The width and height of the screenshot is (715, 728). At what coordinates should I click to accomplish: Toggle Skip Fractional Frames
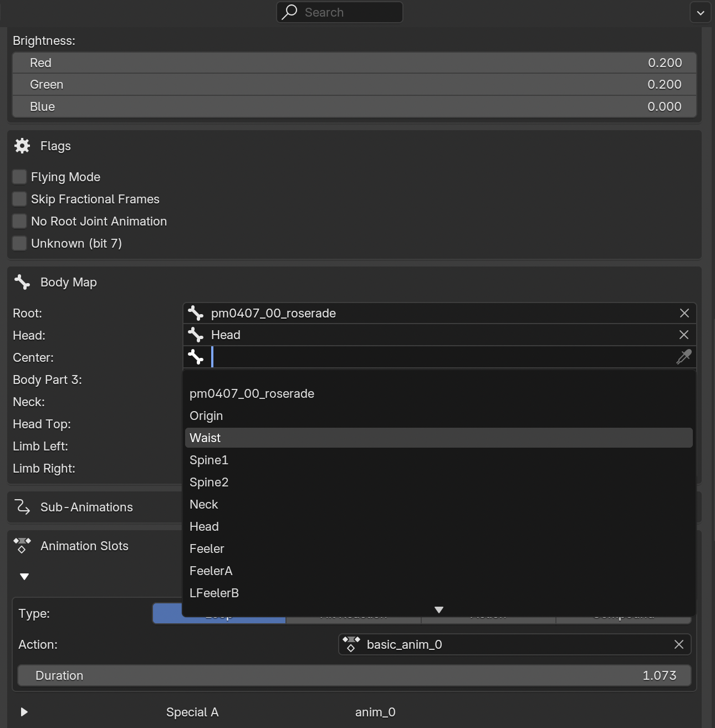point(19,199)
